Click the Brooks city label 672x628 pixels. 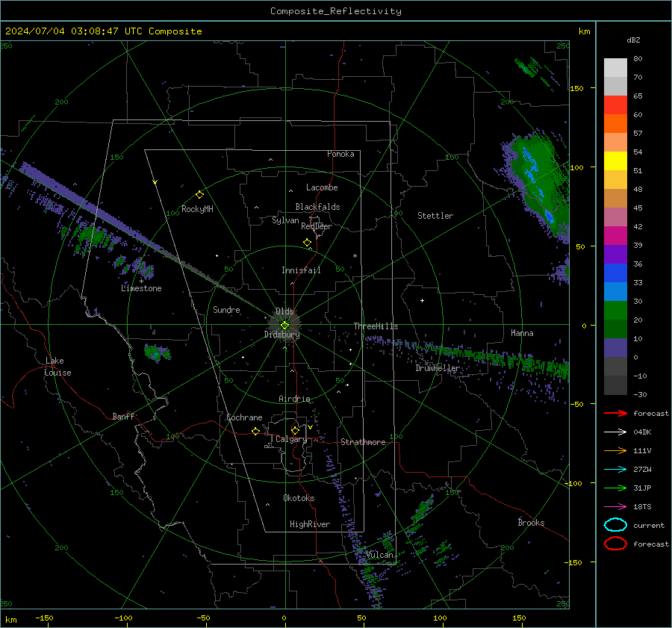click(531, 523)
